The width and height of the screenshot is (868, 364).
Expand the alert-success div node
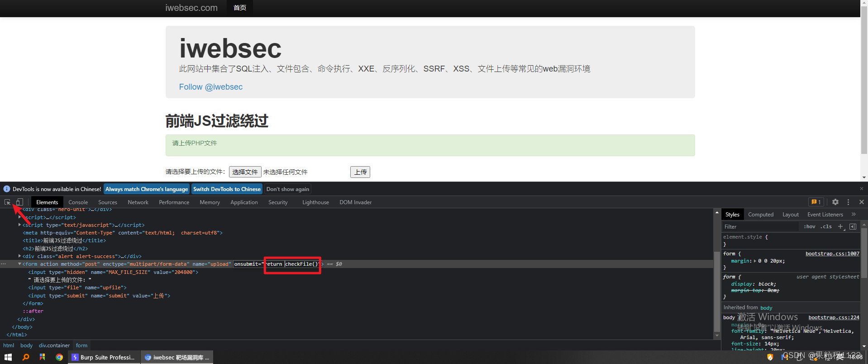[19, 256]
